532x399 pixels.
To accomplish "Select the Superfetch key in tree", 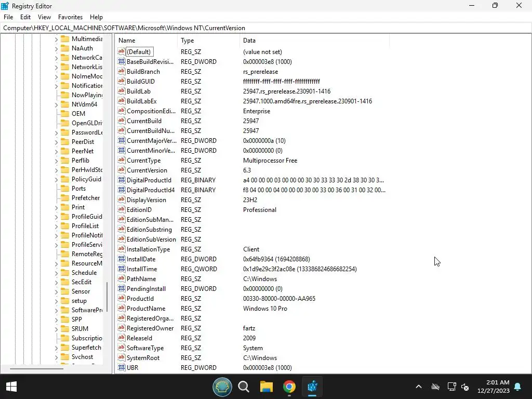I will coord(86,348).
